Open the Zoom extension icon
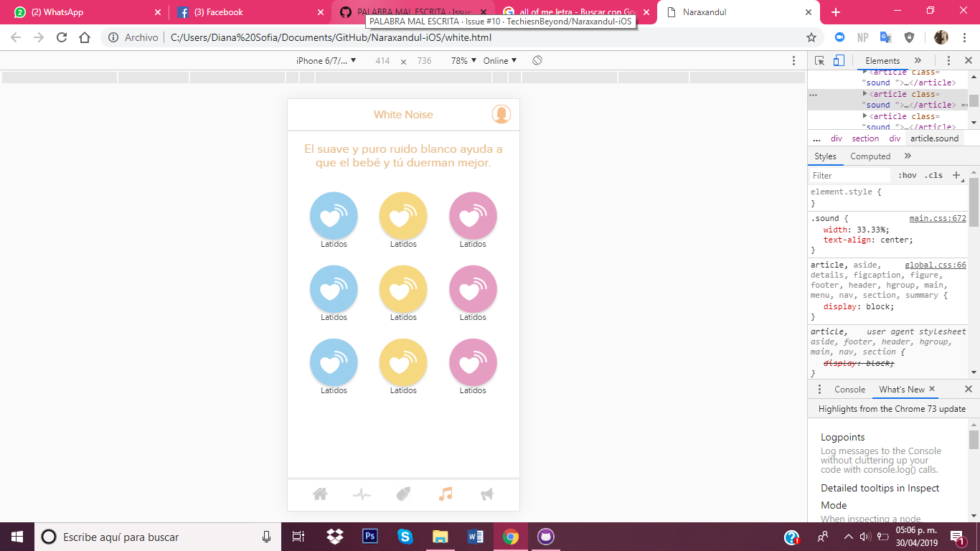 click(839, 37)
